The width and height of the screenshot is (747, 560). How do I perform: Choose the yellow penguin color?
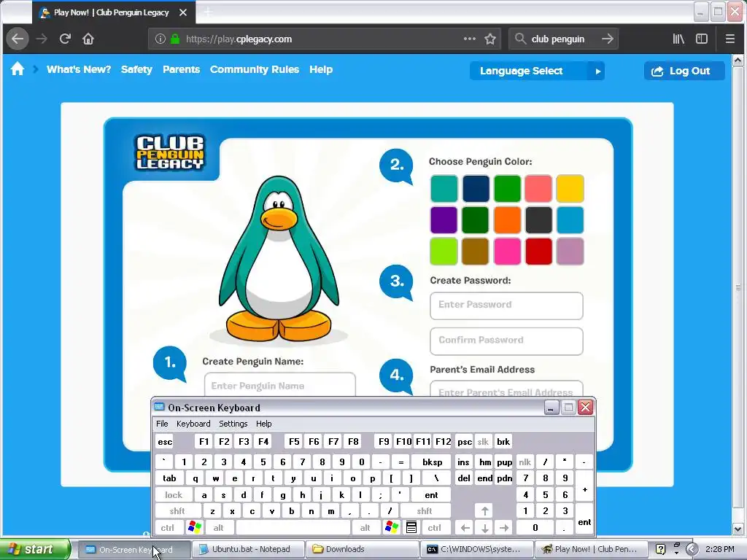(570, 189)
